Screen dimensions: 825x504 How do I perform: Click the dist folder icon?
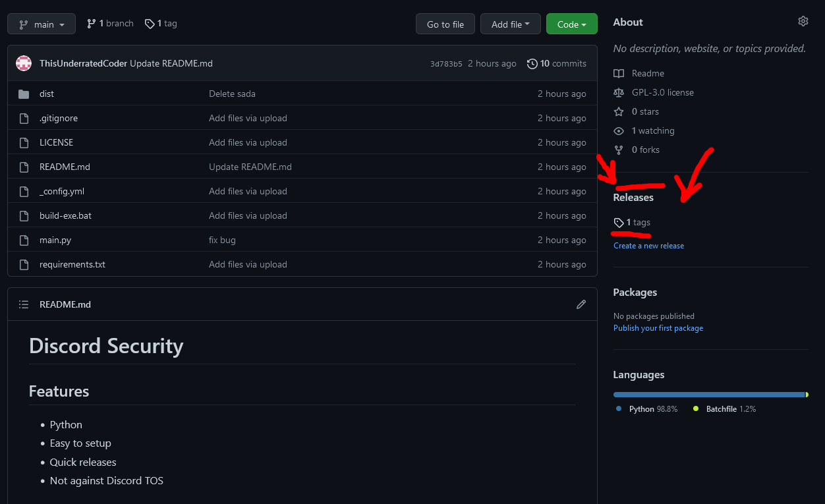click(x=24, y=94)
